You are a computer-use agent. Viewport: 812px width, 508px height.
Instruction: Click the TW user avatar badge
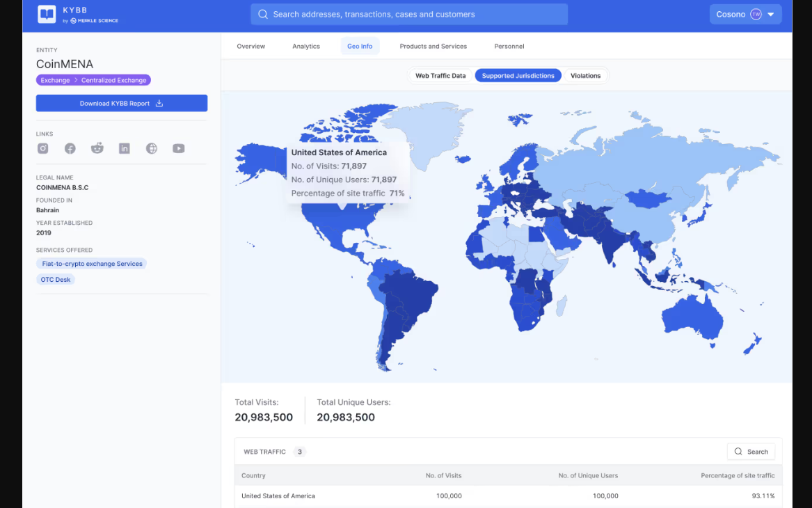[x=756, y=14]
